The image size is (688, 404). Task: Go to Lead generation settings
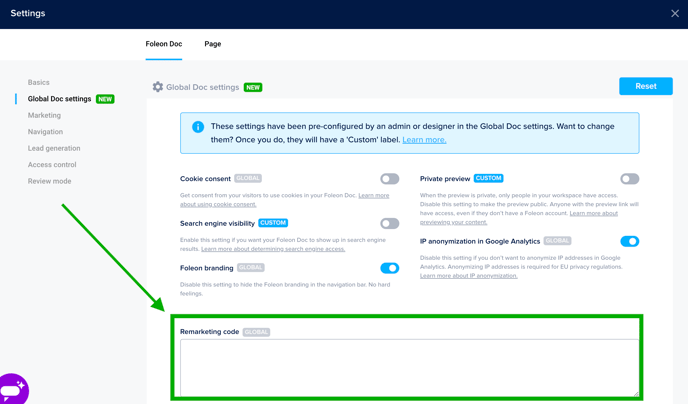[x=54, y=148]
